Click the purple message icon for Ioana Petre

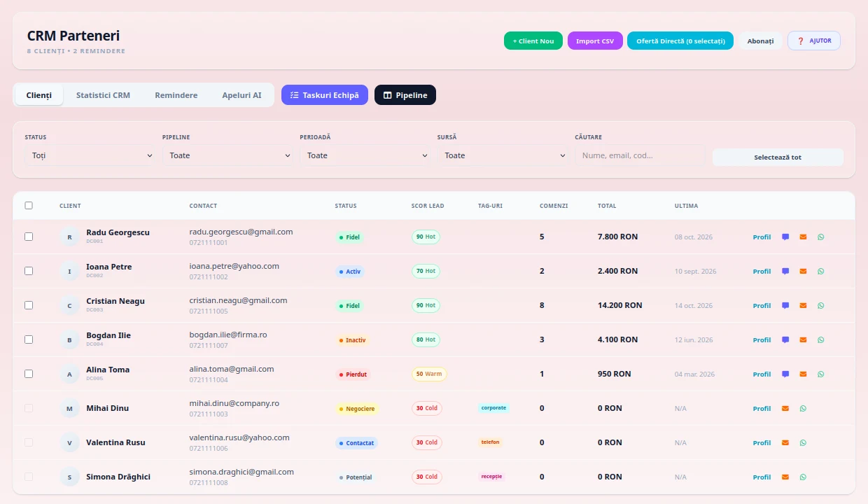pyautogui.click(x=785, y=271)
